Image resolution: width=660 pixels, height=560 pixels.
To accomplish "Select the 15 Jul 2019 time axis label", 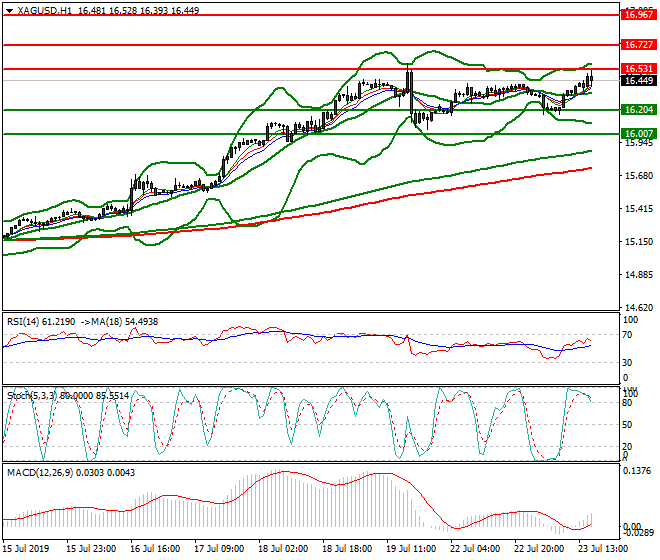I will (26, 549).
